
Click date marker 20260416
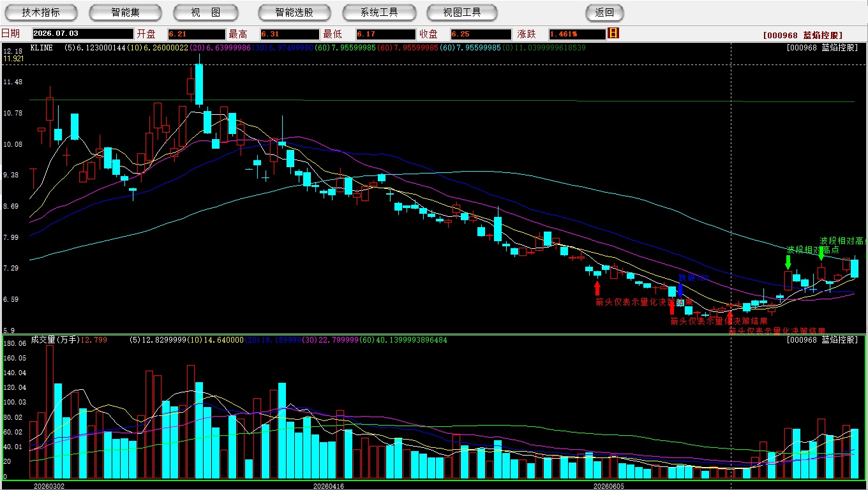pos(329,486)
